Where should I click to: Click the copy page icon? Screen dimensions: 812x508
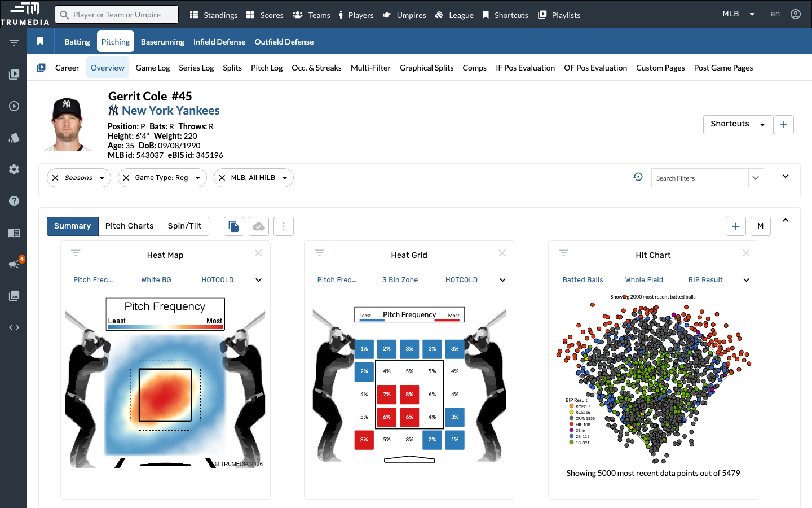pos(234,226)
